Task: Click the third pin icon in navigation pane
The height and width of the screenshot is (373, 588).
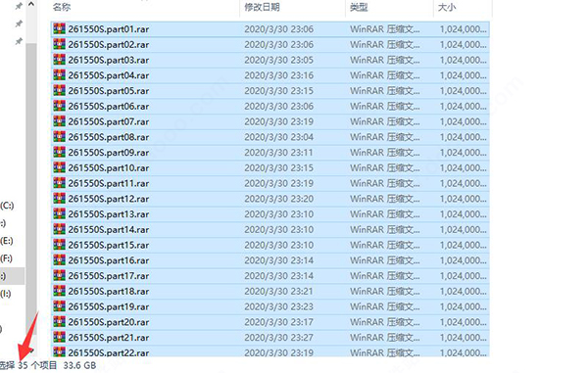Action: [19, 41]
